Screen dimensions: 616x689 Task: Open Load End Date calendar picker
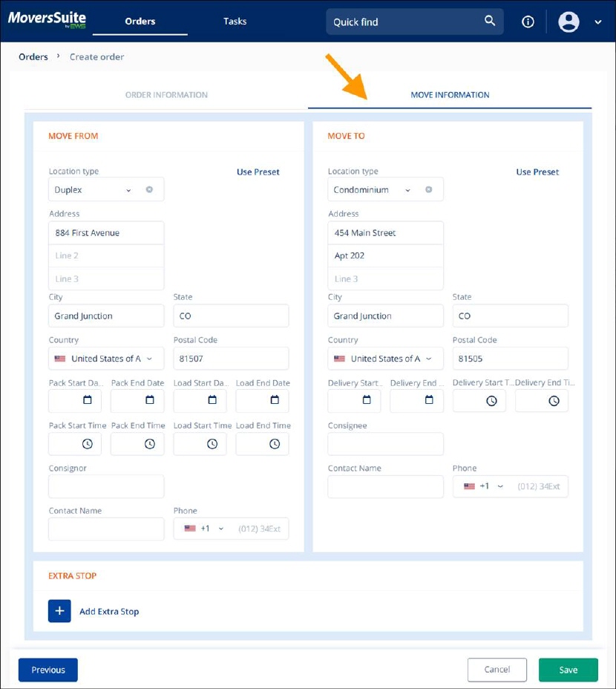coord(275,400)
